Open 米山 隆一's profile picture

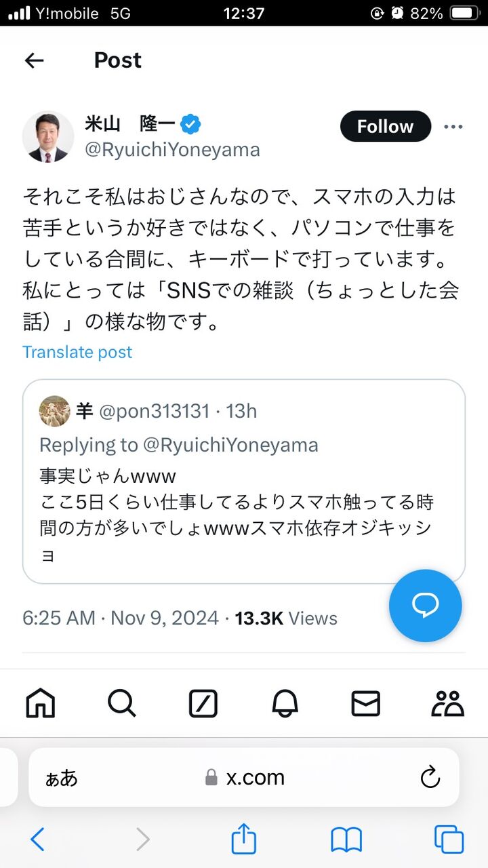[x=48, y=136]
